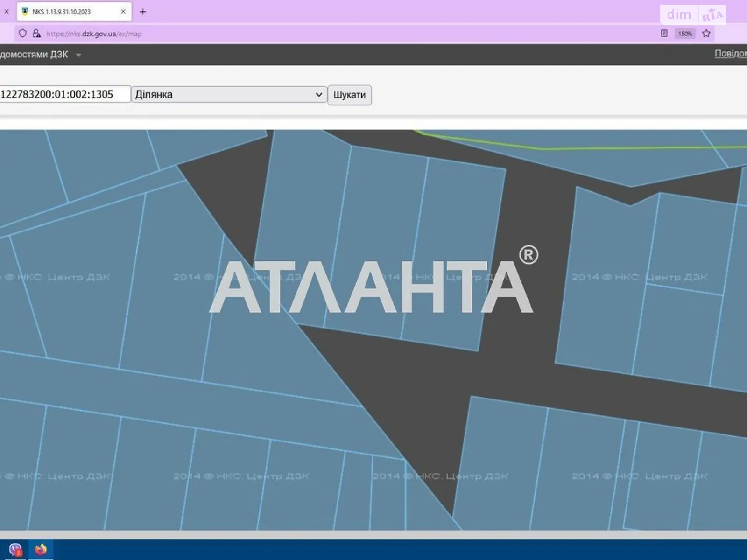Close the NKS 1.13.9.31.10.2023 tab
The width and height of the screenshot is (747, 560).
pyautogui.click(x=123, y=12)
